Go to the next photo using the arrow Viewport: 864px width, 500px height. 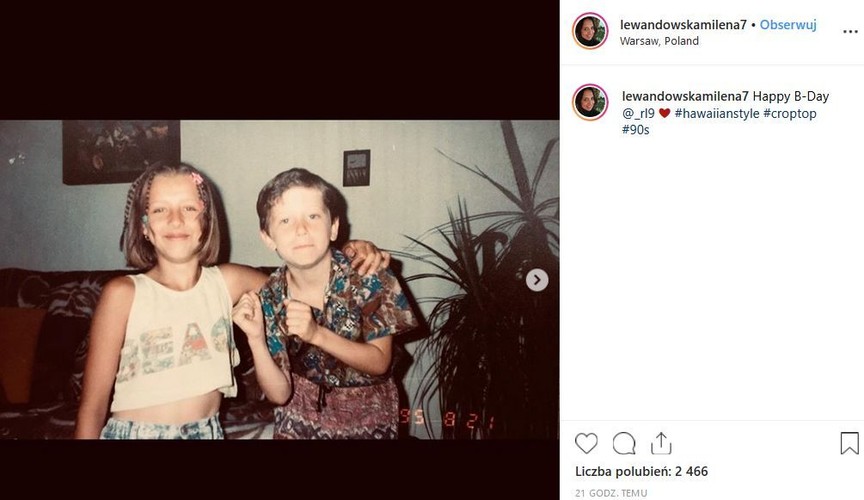[537, 280]
